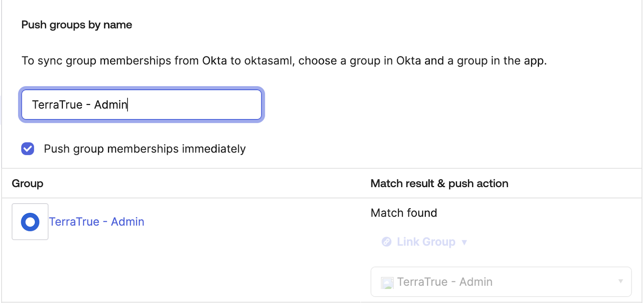Screen dimensions: 644x303
Task: Click the blue Okta circle group icon
Action: [30, 222]
